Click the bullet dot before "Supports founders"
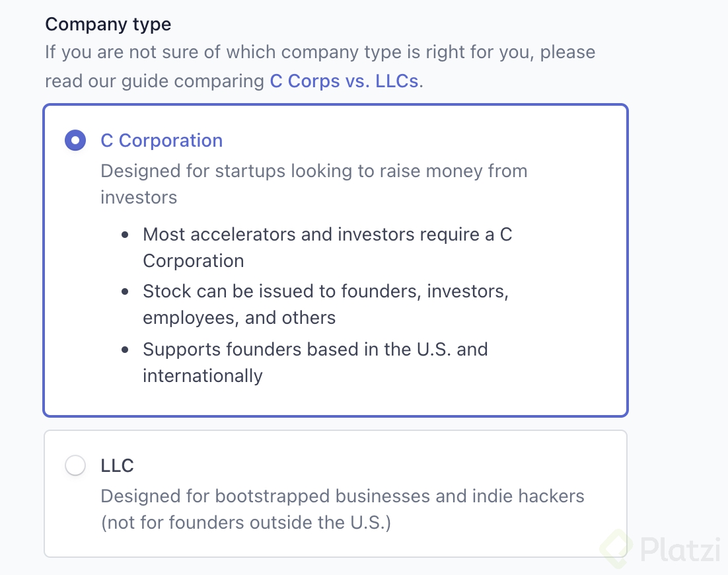Image resolution: width=728 pixels, height=575 pixels. 125,350
